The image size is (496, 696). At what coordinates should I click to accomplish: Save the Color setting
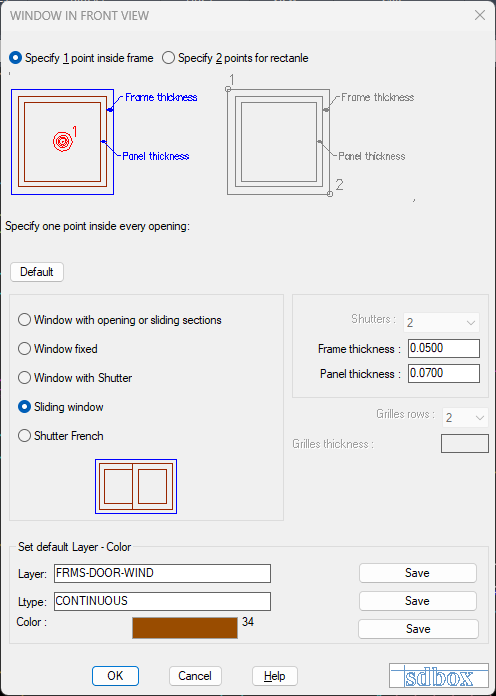click(x=418, y=629)
